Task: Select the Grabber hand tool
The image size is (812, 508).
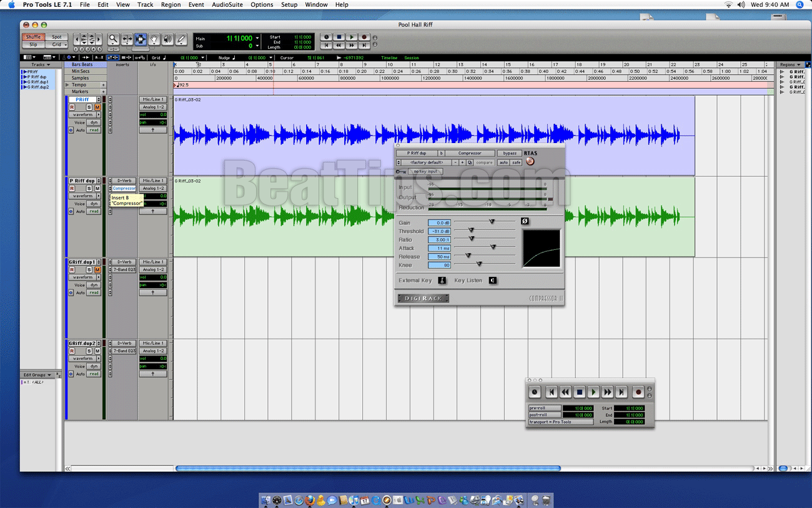Action: (x=154, y=39)
